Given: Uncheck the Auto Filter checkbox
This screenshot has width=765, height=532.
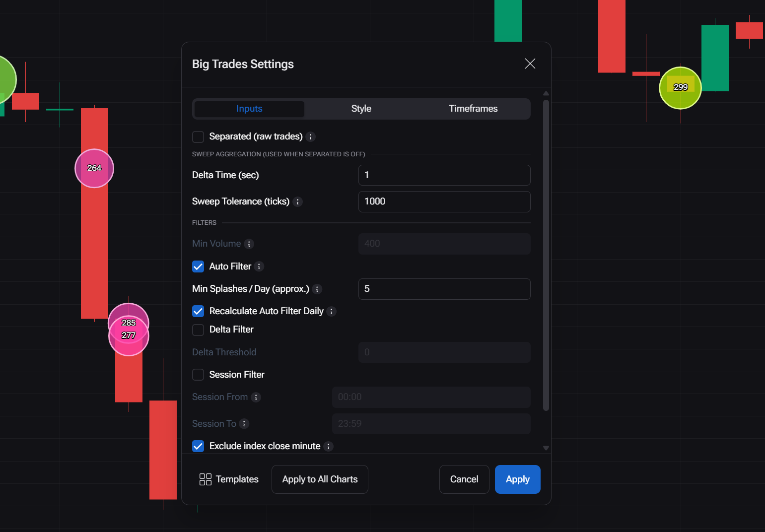Looking at the screenshot, I should pyautogui.click(x=198, y=266).
